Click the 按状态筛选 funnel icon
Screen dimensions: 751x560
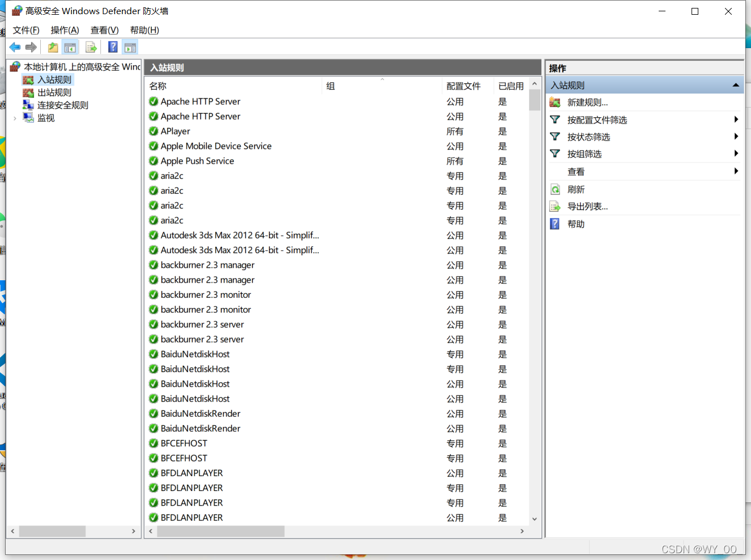[555, 136]
